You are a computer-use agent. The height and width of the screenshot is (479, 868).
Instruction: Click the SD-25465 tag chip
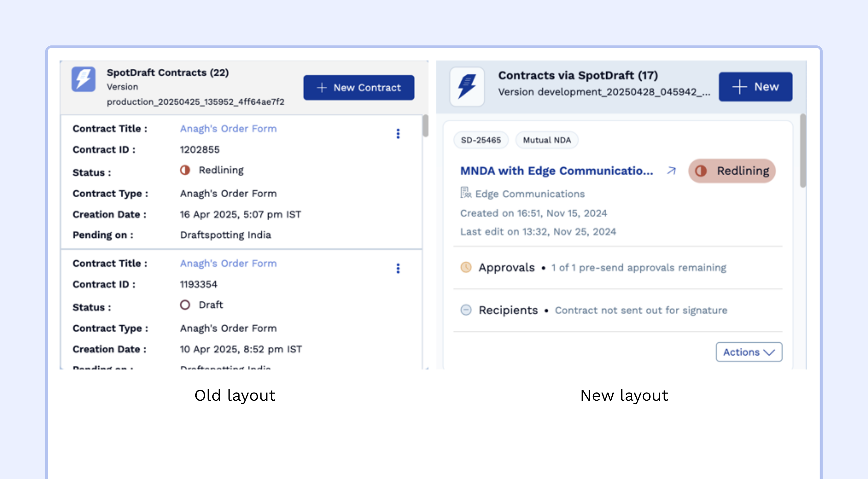481,140
